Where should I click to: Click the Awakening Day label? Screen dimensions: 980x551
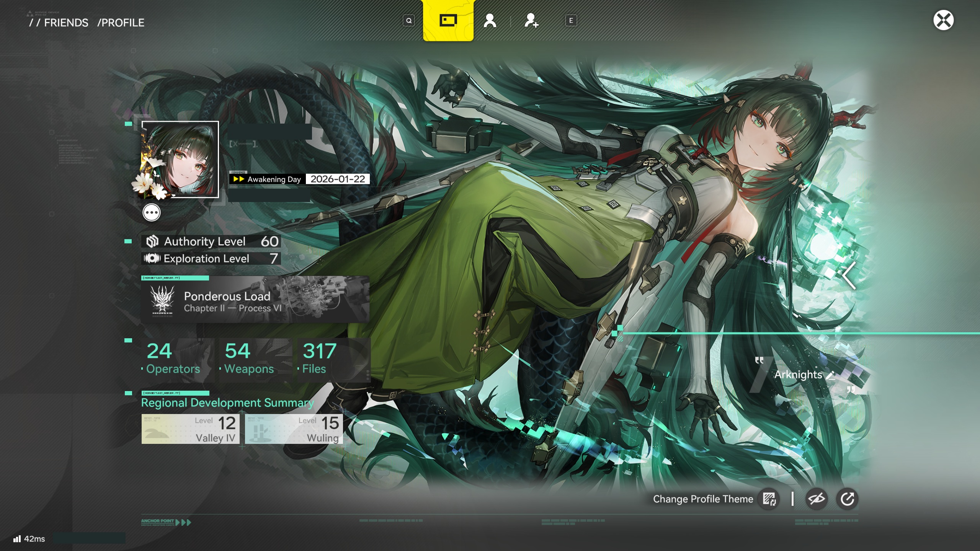point(274,179)
